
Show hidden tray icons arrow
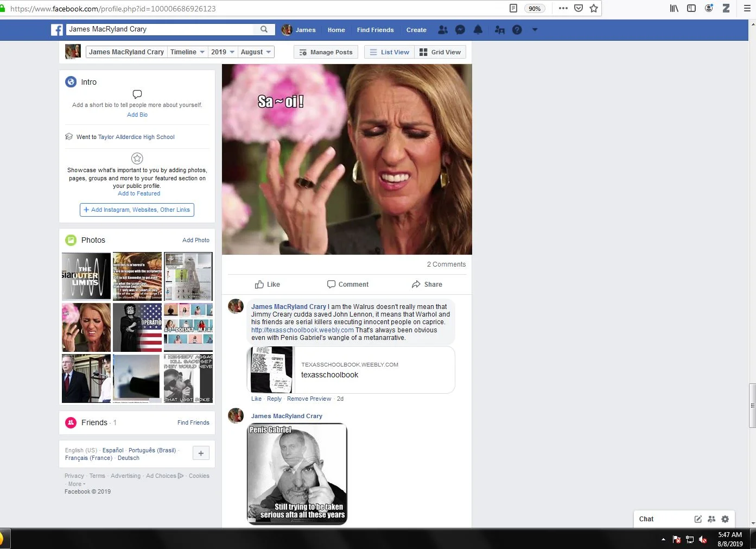click(663, 539)
